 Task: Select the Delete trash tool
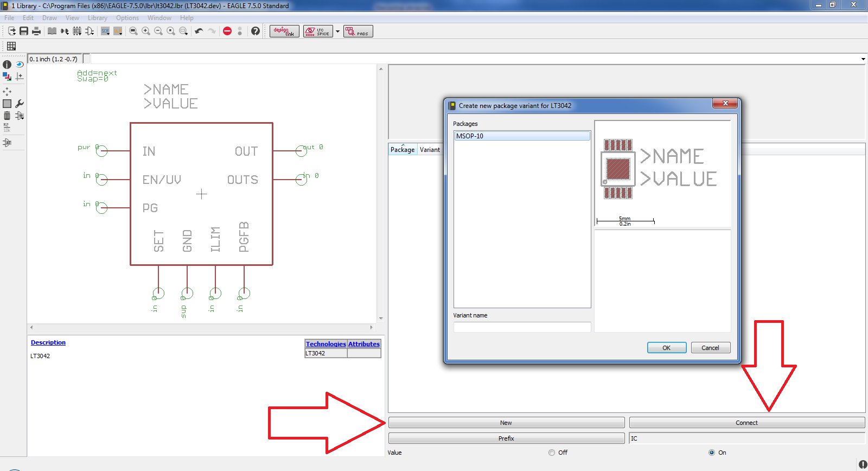click(x=7, y=116)
